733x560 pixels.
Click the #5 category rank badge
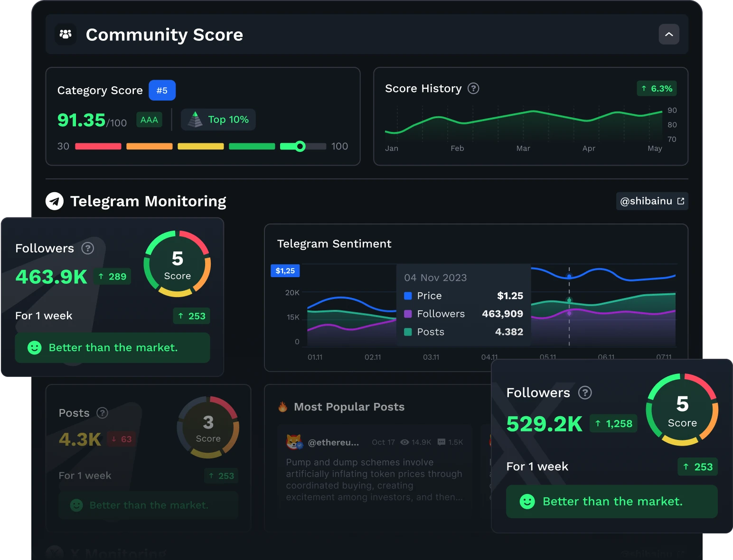[162, 90]
